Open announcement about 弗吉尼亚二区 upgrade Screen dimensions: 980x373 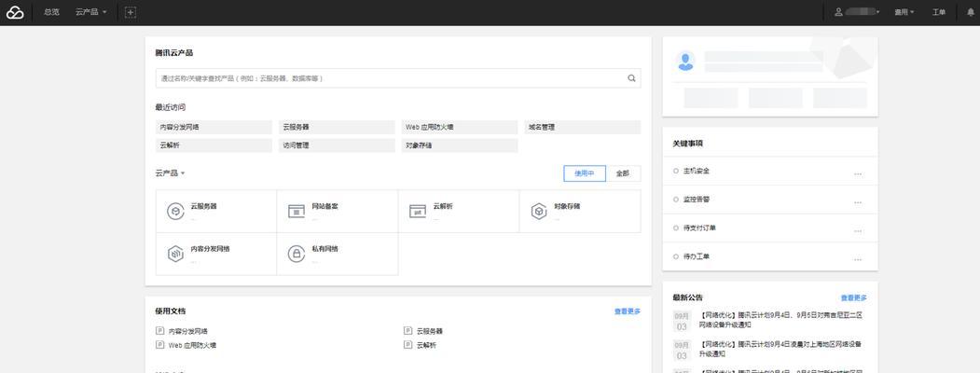(781, 320)
